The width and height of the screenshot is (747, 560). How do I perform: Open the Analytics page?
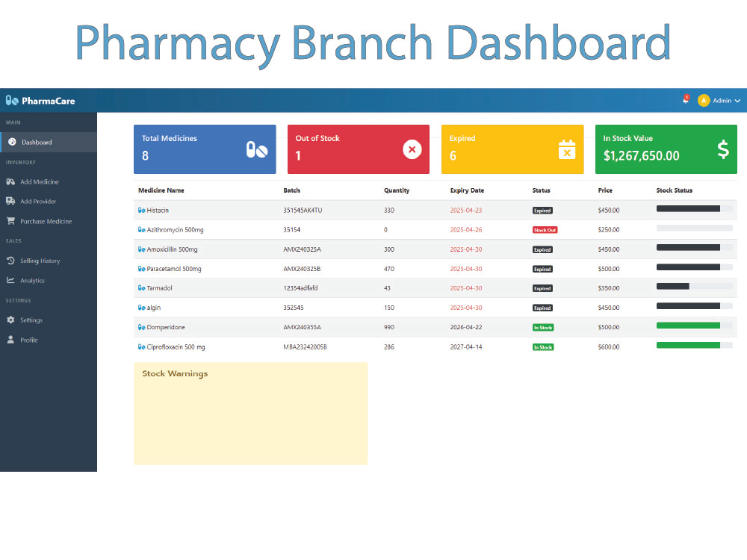coord(49,280)
